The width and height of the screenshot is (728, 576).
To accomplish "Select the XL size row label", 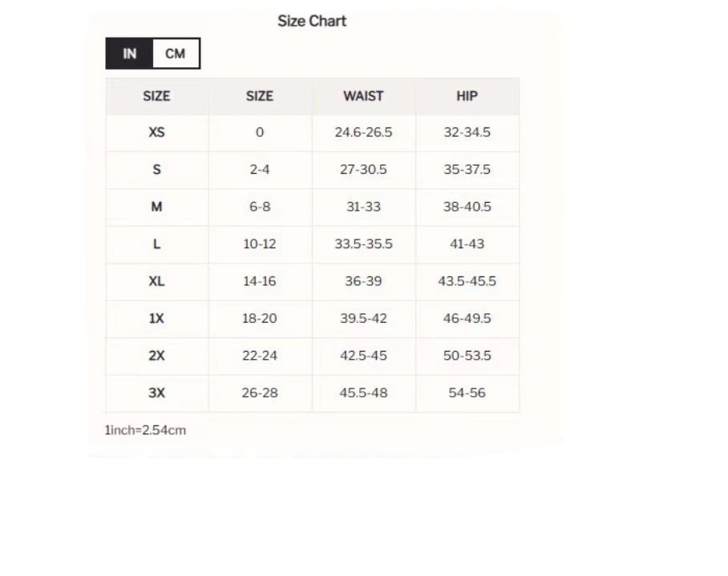I will coord(156,281).
